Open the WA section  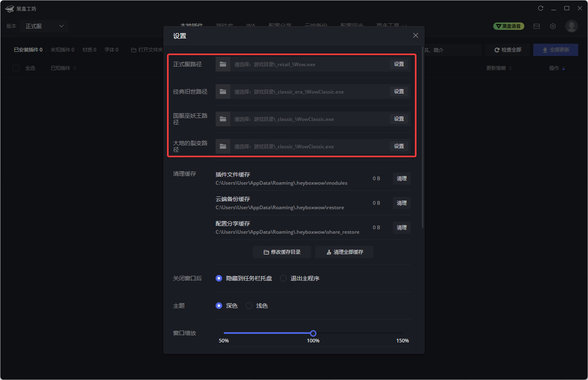251,25
